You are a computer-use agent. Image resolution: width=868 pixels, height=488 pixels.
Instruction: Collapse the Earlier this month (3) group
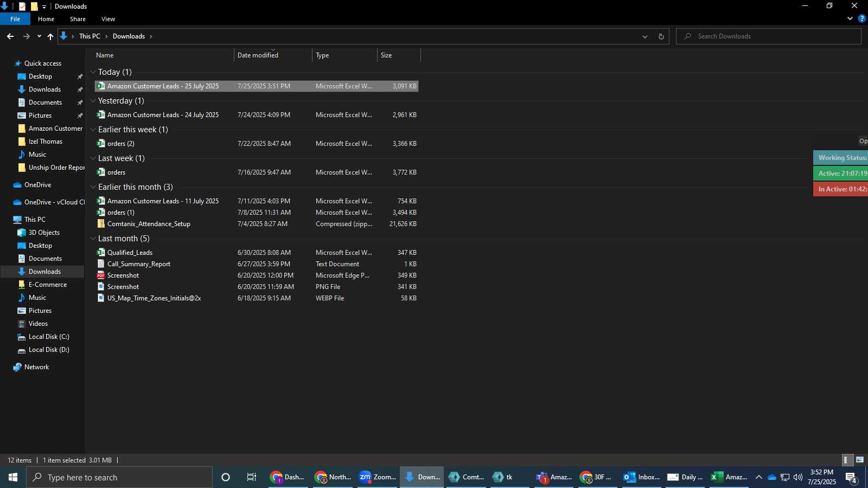(93, 187)
